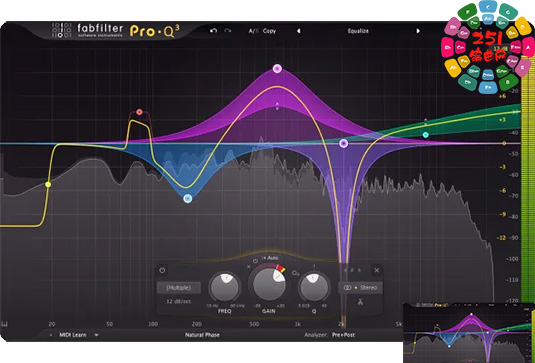Viewport: 535px width, 363px height.
Task: Click the +3 dB scale label
Action: pyautogui.click(x=502, y=120)
